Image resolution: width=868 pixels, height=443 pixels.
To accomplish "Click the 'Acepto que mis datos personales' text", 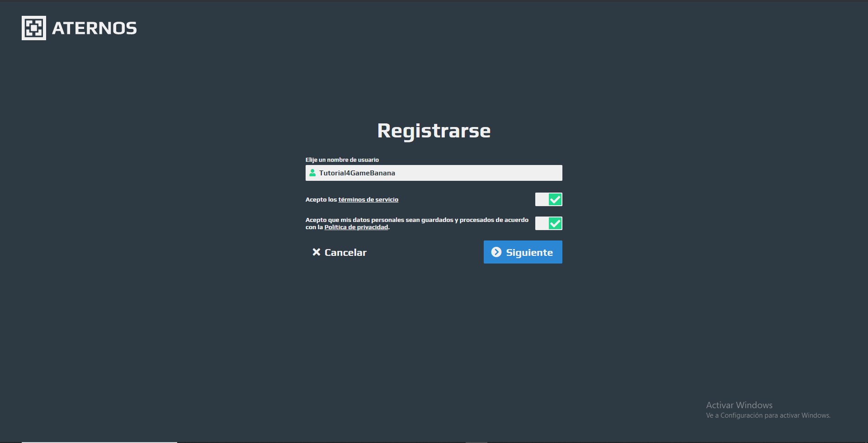I will point(417,223).
